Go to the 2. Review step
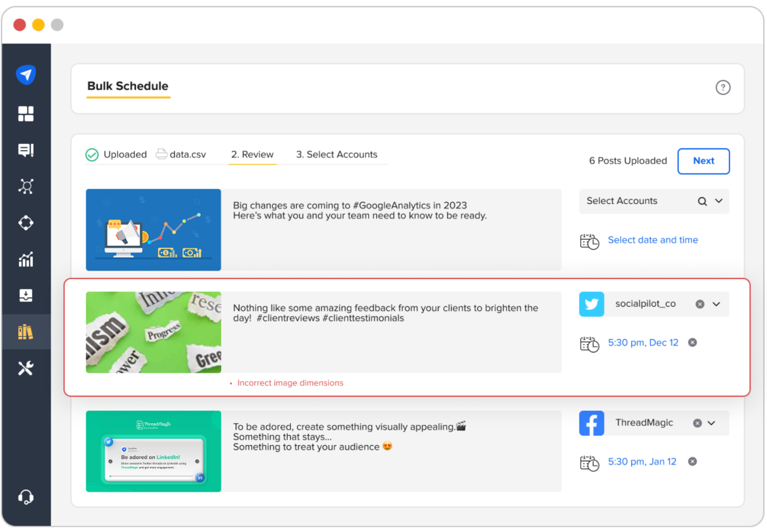767x532 pixels. 252,154
